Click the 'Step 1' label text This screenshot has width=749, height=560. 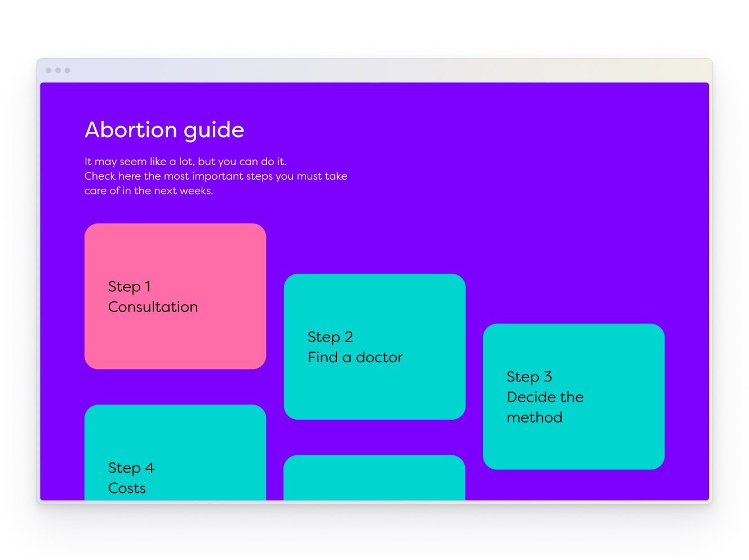pos(129,287)
